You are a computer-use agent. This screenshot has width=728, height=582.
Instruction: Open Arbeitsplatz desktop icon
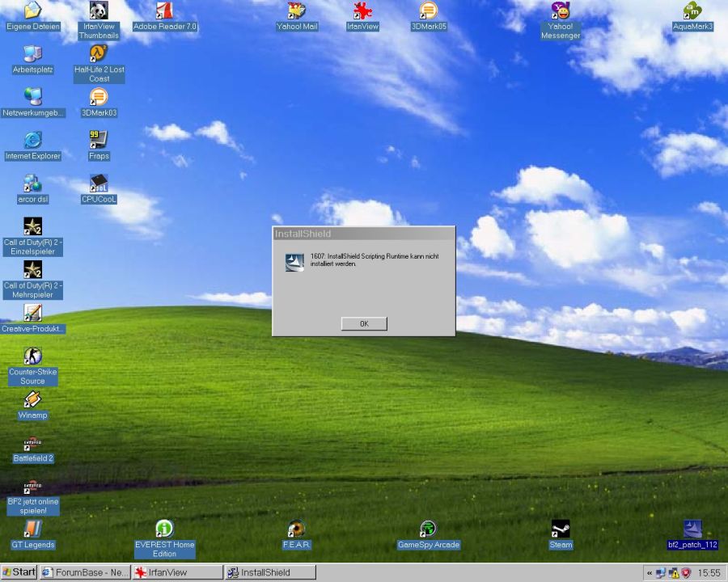(x=32, y=59)
